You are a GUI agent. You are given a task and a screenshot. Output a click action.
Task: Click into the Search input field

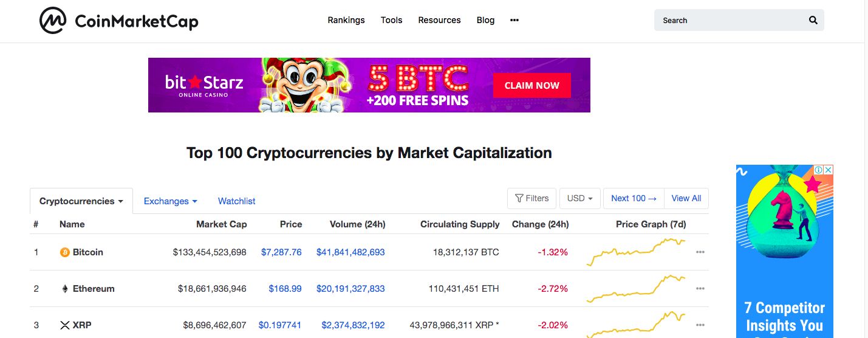click(732, 20)
